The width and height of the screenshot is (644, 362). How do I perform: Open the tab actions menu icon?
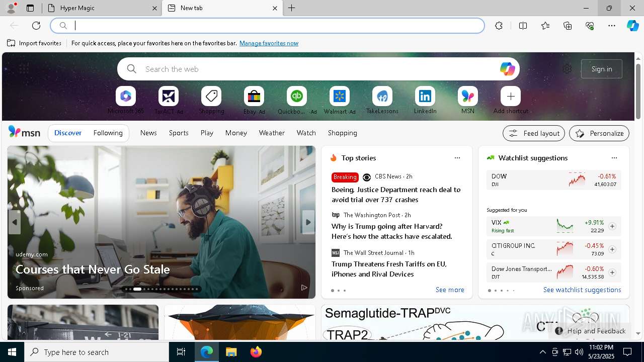tap(30, 8)
